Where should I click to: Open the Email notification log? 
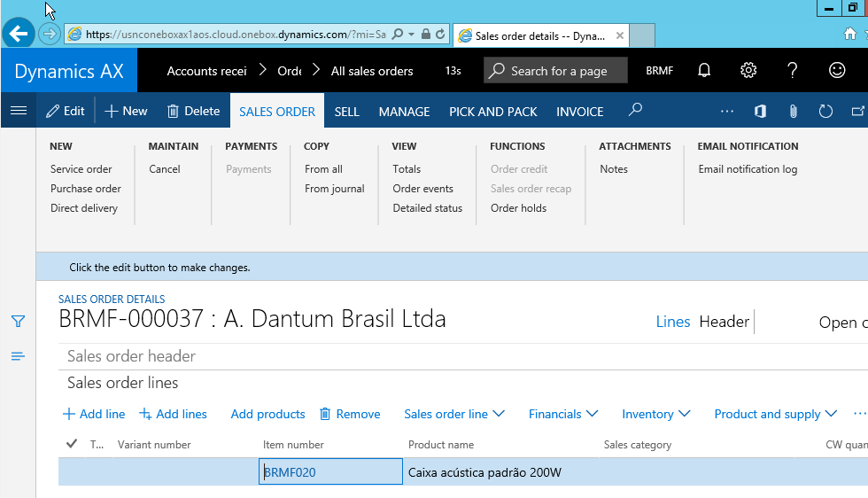click(748, 169)
